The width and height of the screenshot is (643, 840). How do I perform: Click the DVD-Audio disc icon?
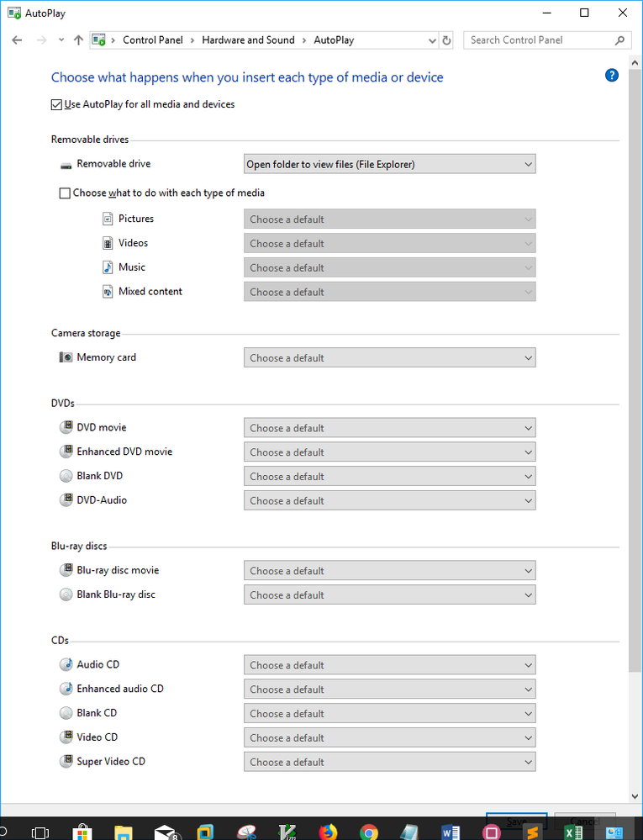66,499
